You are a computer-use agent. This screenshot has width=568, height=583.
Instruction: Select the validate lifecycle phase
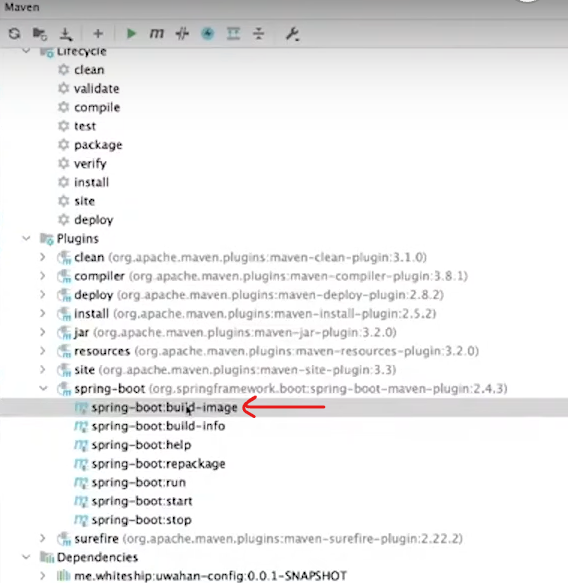[x=96, y=88]
